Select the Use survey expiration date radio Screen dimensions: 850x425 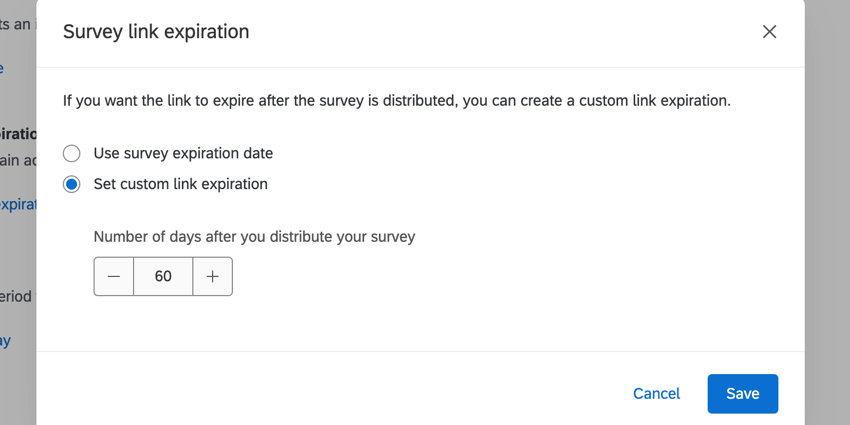(72, 154)
